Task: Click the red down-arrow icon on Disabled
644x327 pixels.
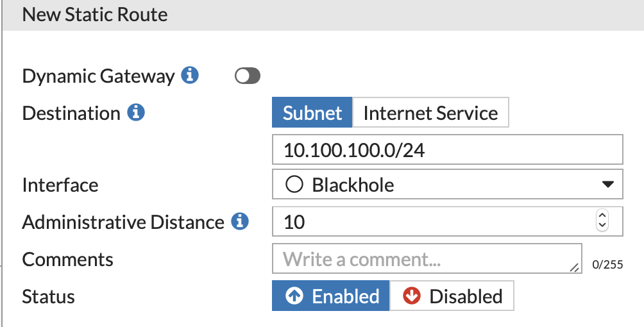Action: [x=411, y=297]
